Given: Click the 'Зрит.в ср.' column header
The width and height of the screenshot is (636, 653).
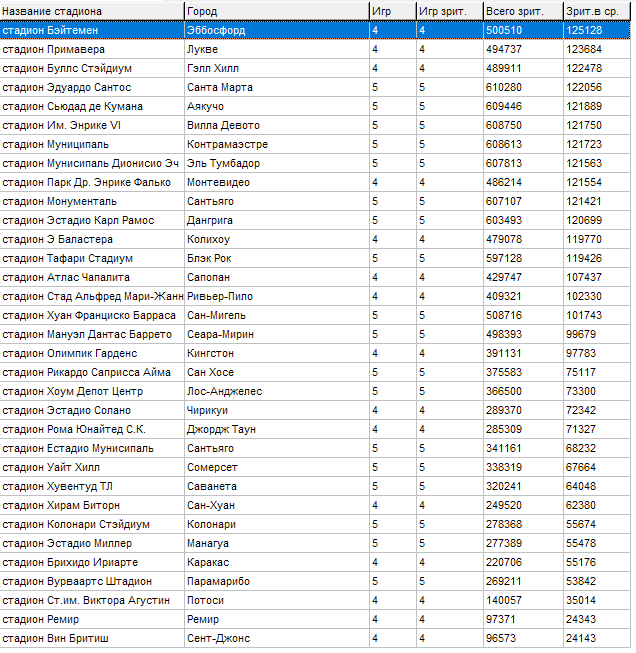Looking at the screenshot, I should coord(596,11).
